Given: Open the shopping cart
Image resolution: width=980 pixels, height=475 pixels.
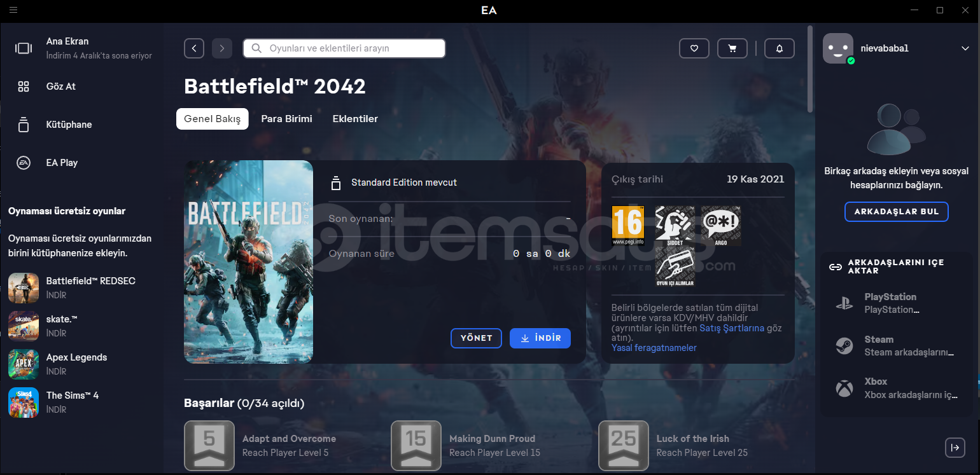Looking at the screenshot, I should click(x=732, y=48).
